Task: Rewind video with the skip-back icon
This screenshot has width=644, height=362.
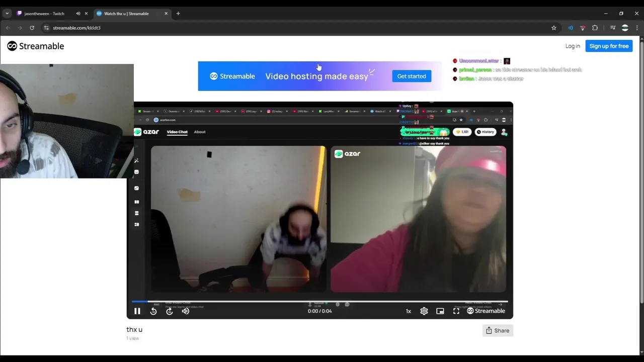Action: click(x=153, y=311)
